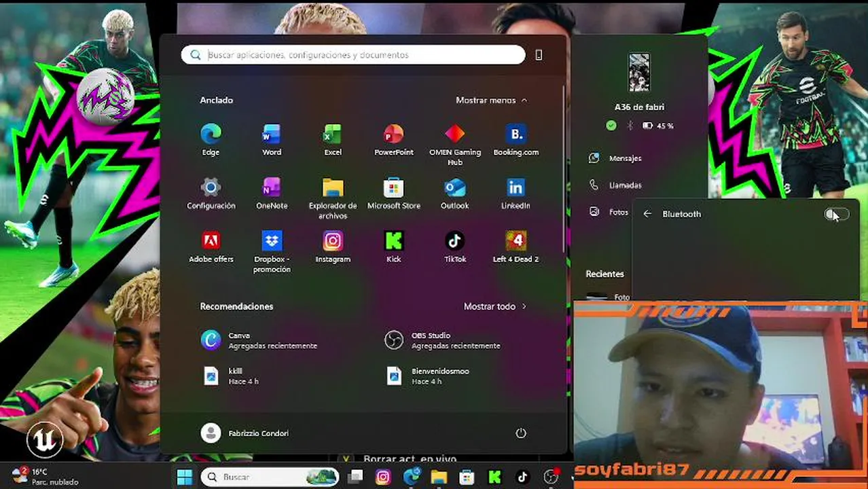Launch Outlook

pos(455,194)
